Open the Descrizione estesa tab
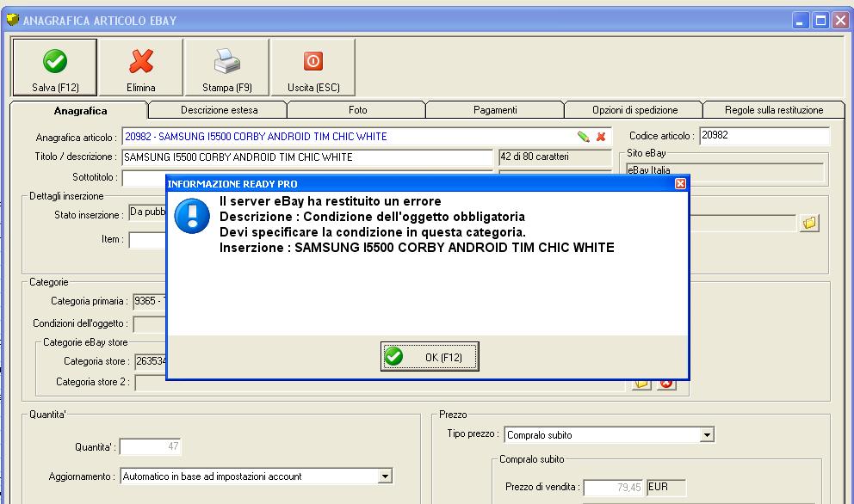The height and width of the screenshot is (504, 854). coord(219,110)
